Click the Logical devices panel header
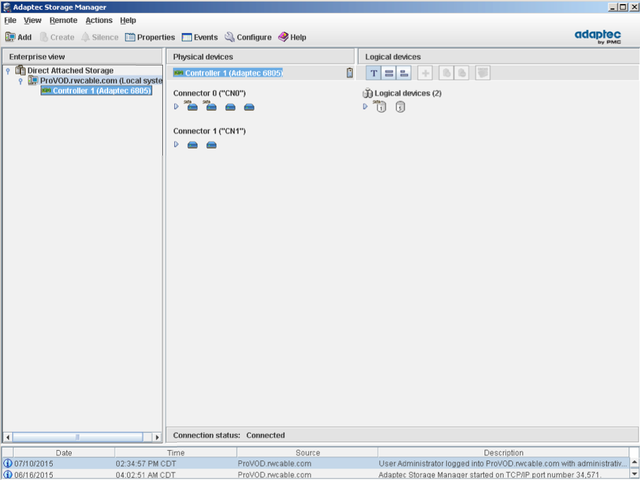The image size is (640, 480). click(x=499, y=57)
